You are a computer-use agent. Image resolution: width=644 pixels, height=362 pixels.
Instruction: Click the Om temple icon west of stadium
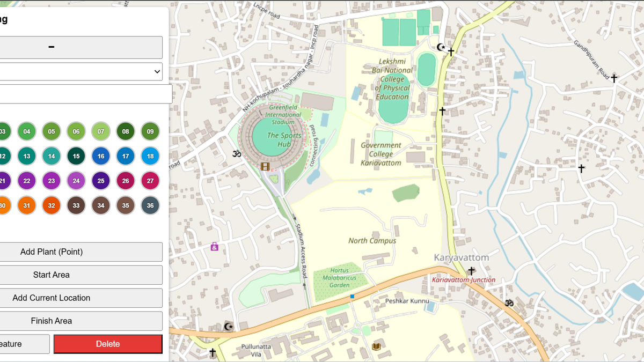pos(237,154)
